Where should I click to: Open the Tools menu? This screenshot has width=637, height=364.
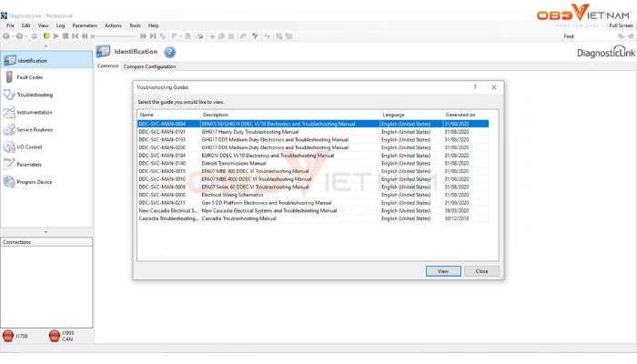(135, 25)
